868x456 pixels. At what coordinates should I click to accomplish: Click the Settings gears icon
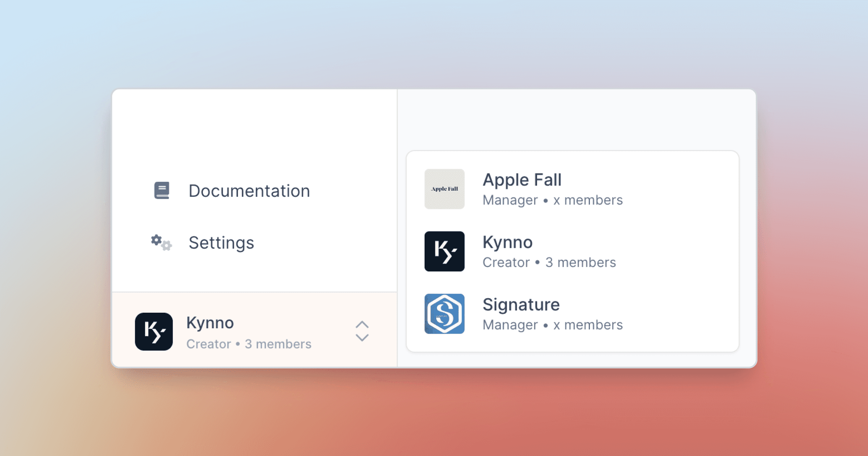161,242
